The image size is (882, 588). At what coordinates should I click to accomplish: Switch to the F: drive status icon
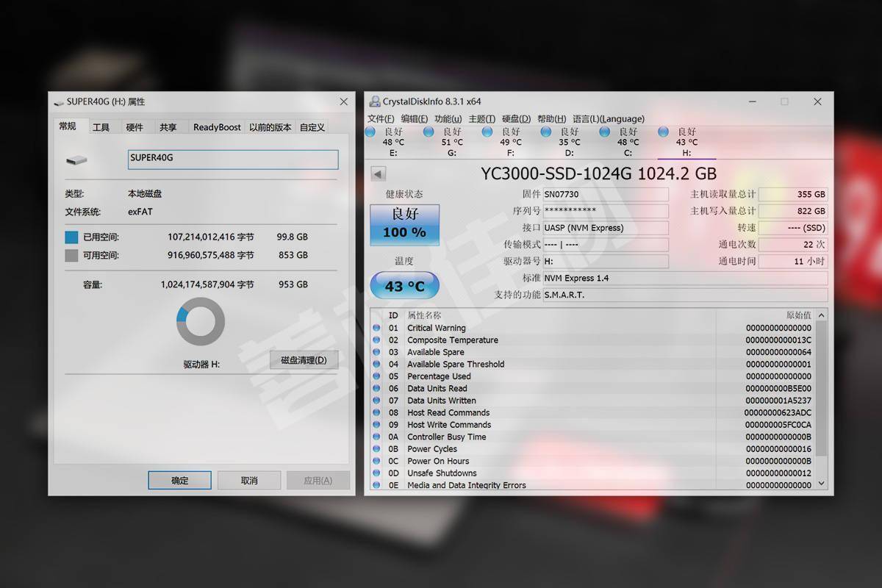pyautogui.click(x=487, y=132)
